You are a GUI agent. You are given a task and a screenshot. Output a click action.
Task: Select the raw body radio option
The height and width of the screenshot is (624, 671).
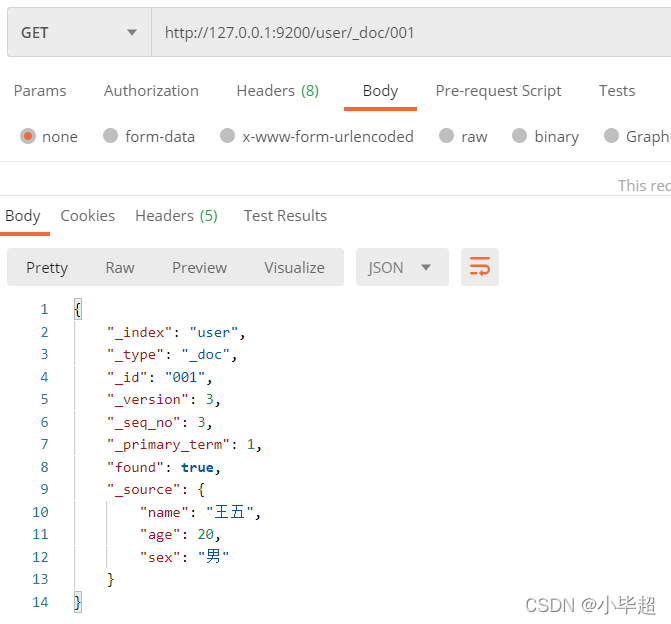[446, 136]
